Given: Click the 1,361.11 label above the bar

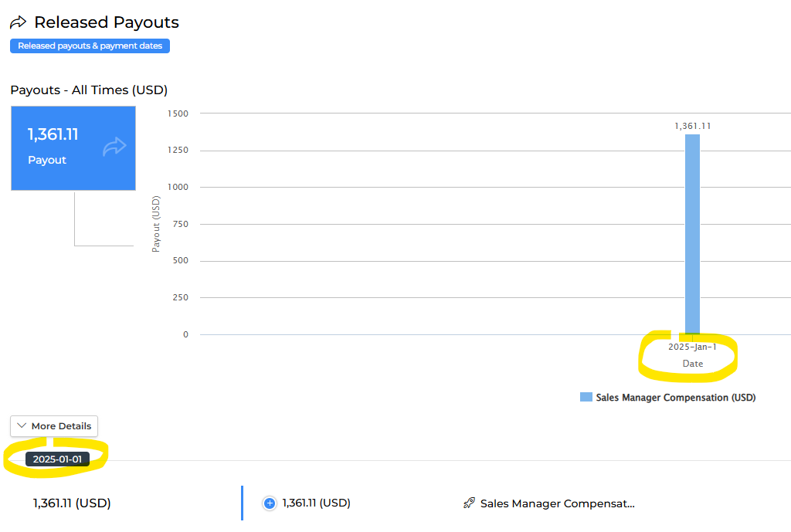Looking at the screenshot, I should click(692, 126).
